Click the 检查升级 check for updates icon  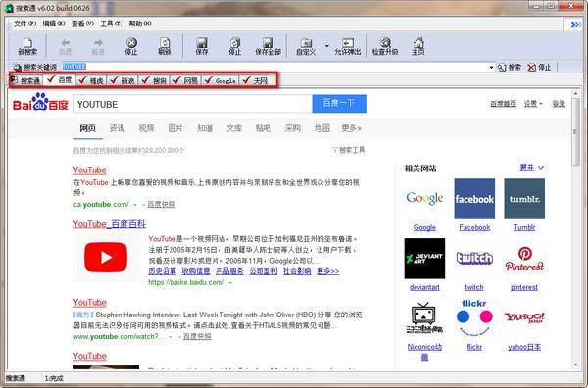pyautogui.click(x=385, y=46)
